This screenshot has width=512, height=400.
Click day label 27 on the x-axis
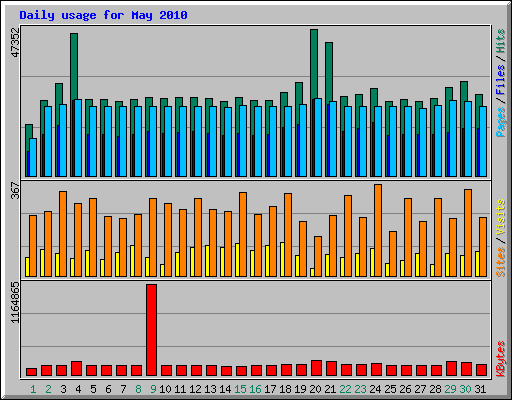(x=420, y=389)
